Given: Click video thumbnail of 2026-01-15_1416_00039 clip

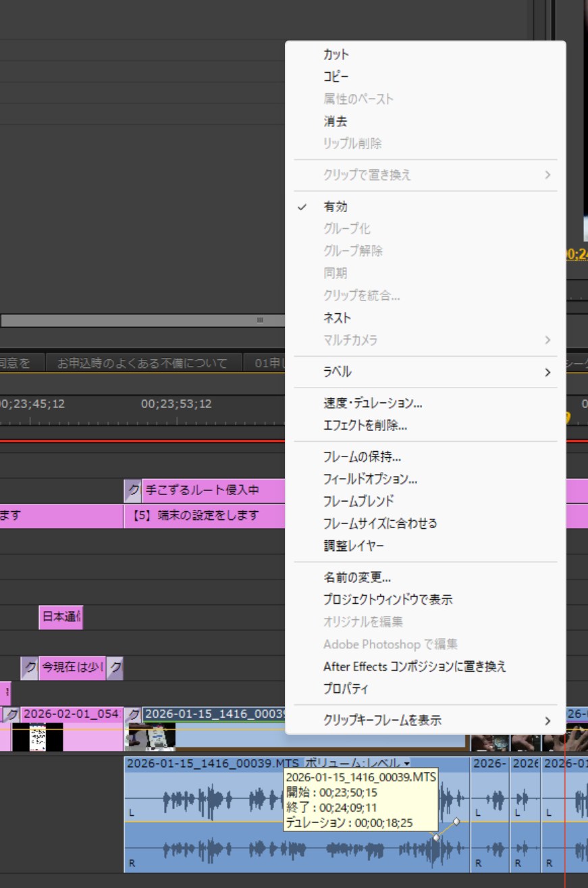Looking at the screenshot, I should [152, 737].
